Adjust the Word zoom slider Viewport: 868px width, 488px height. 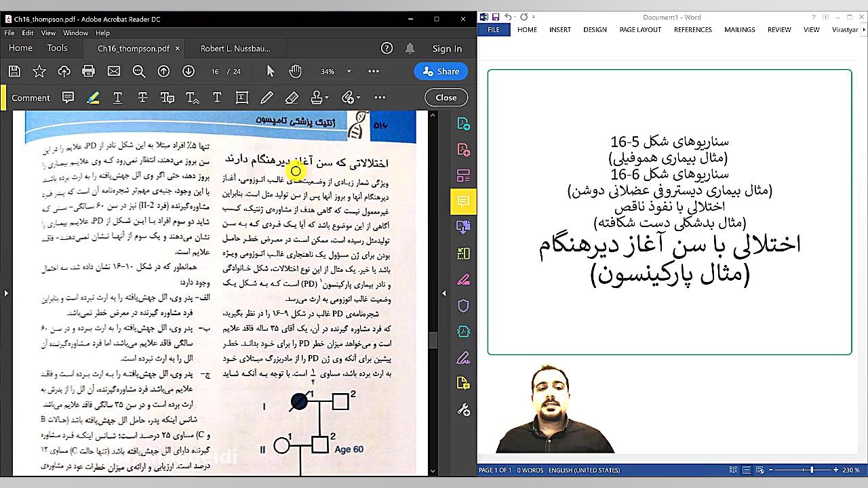tap(812, 470)
